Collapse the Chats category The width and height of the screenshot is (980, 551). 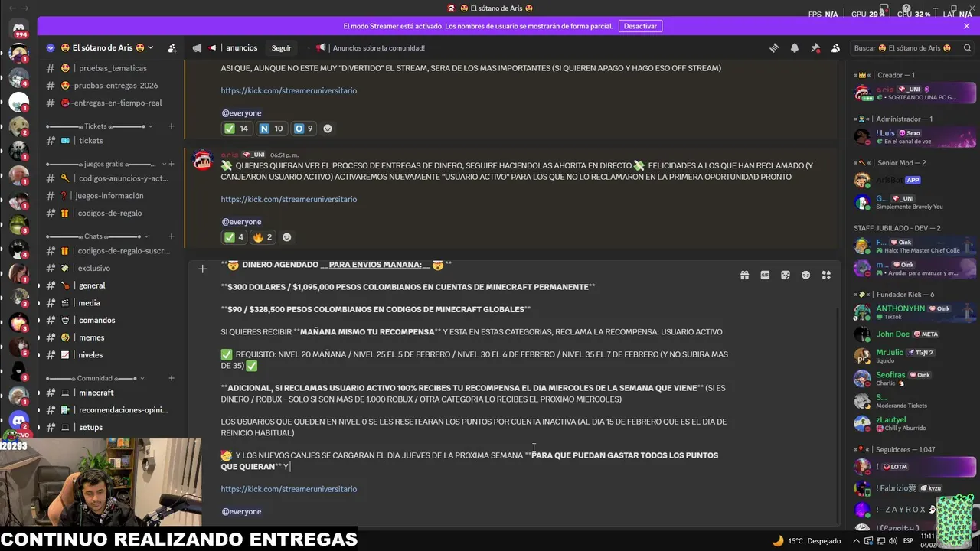pos(96,236)
